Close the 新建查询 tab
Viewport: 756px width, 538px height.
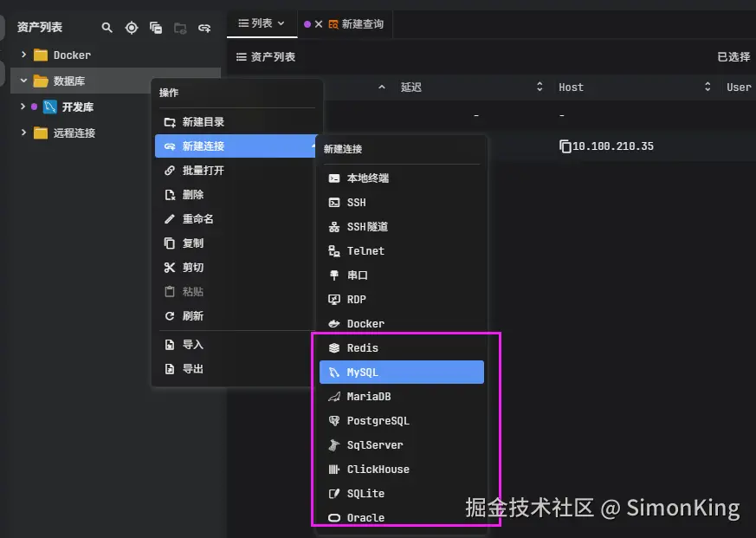tap(319, 24)
